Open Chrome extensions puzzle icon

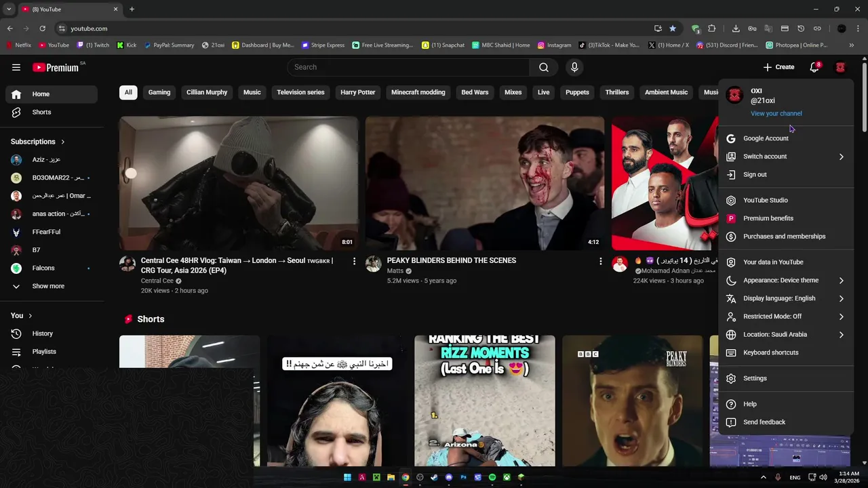(711, 28)
